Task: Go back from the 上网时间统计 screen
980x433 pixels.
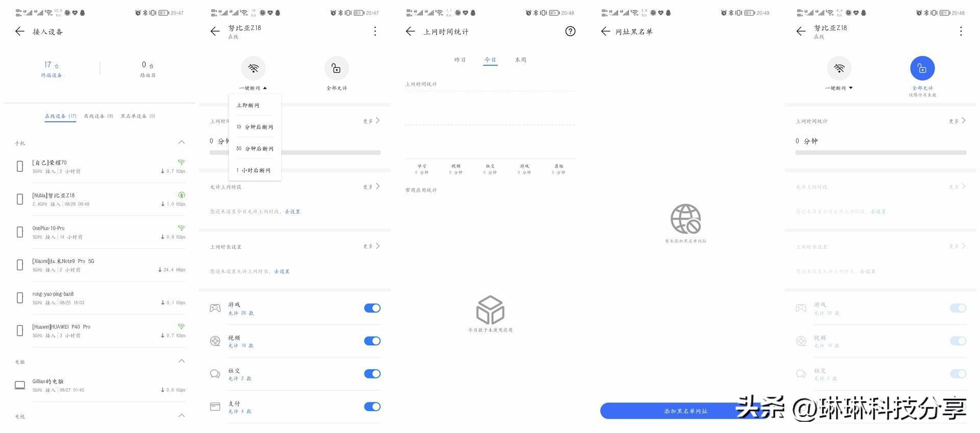Action: [410, 32]
